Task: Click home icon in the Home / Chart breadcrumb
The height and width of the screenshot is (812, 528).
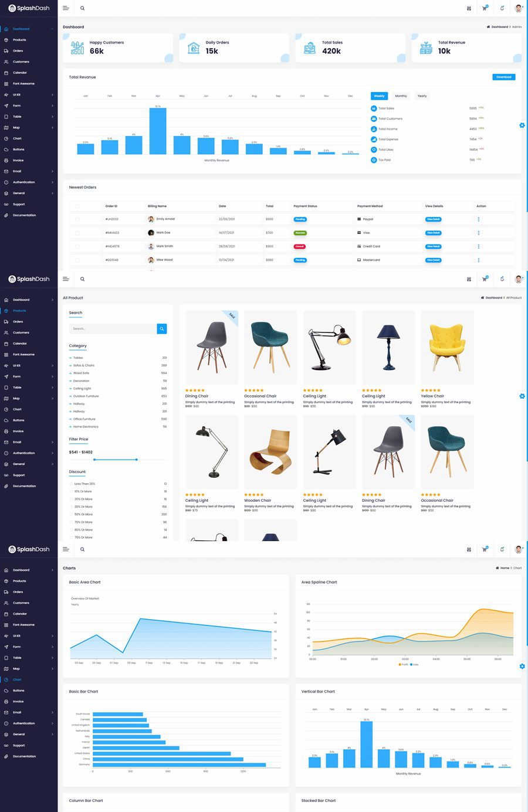Action: point(497,568)
